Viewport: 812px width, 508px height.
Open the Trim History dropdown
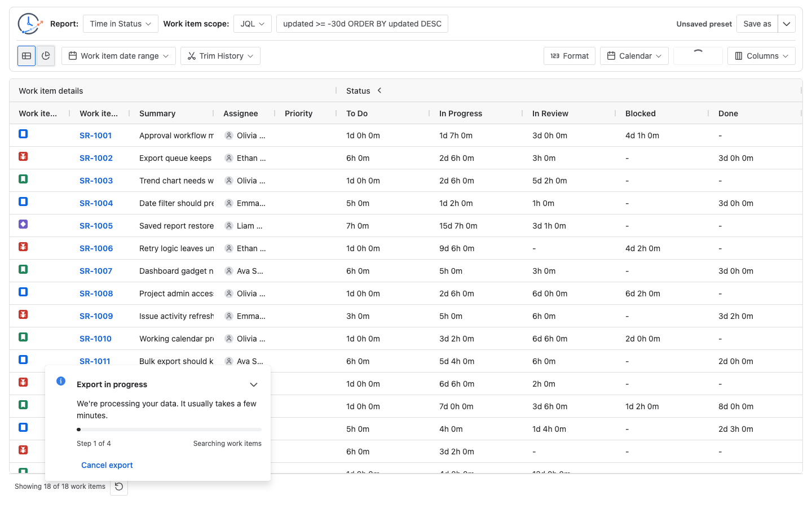[220, 56]
